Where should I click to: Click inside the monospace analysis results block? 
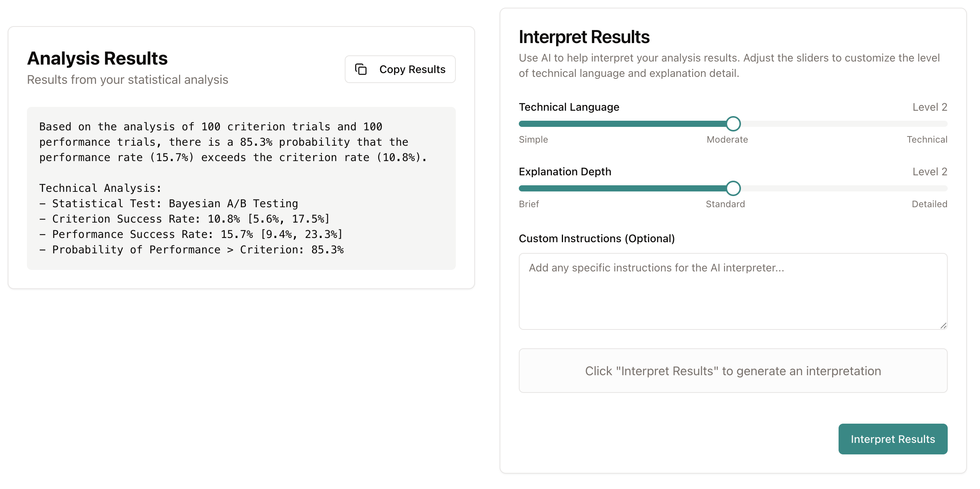pyautogui.click(x=241, y=188)
